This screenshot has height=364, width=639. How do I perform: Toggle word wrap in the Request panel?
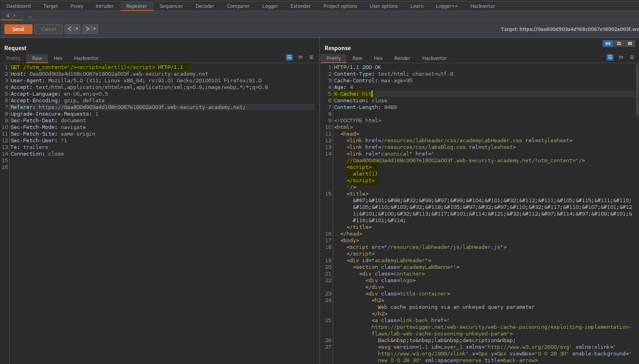click(x=289, y=57)
